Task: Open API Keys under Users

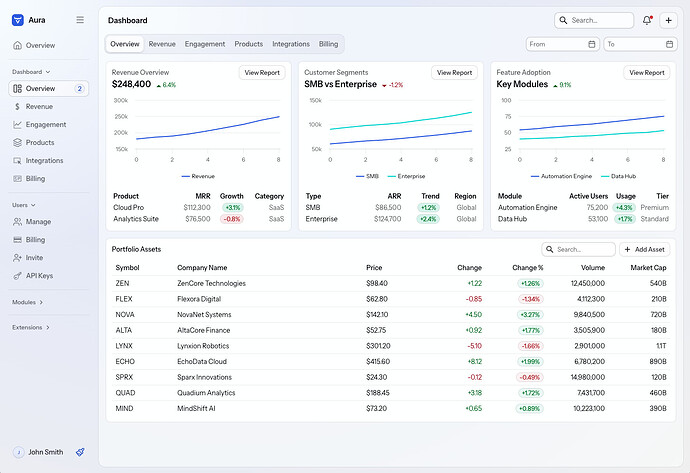Action: [x=40, y=275]
